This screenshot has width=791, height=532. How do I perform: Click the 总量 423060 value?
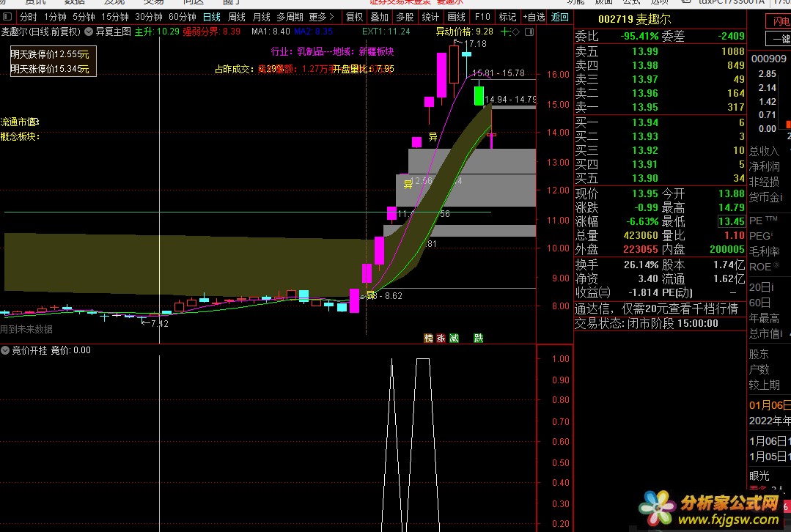point(641,235)
